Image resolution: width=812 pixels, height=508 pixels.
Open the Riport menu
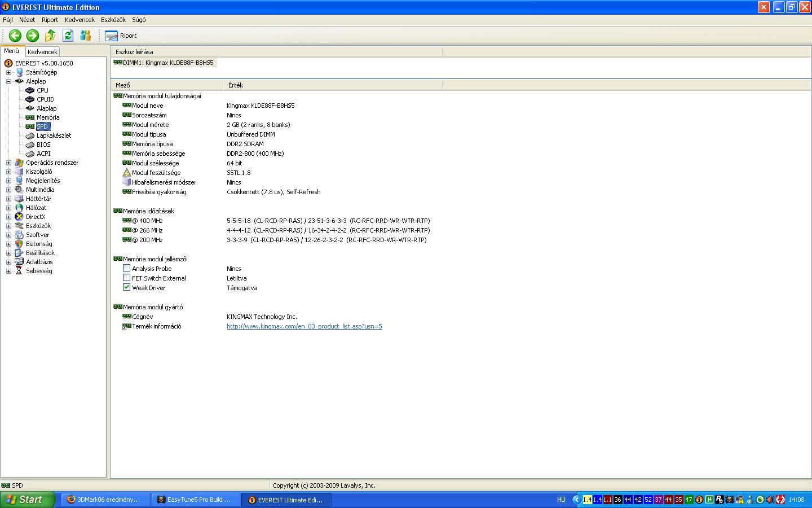(x=50, y=20)
